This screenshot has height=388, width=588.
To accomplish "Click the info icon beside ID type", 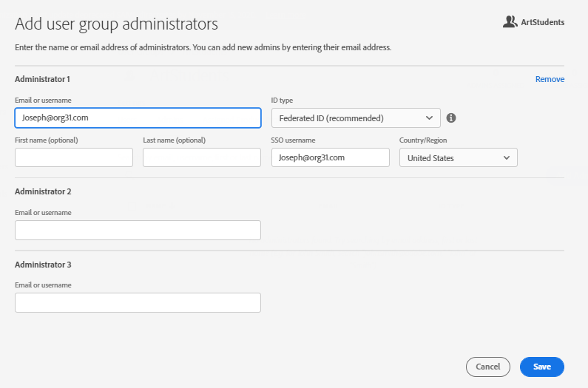I will pyautogui.click(x=451, y=118).
